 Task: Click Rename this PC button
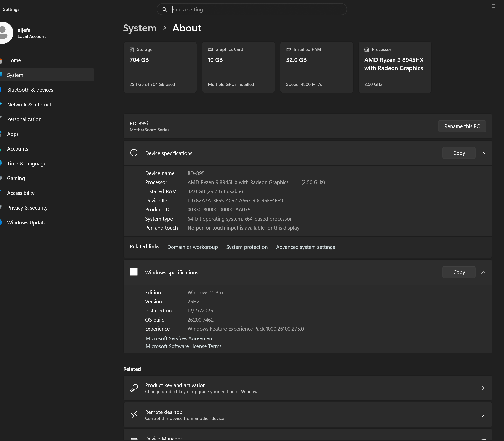[462, 126]
